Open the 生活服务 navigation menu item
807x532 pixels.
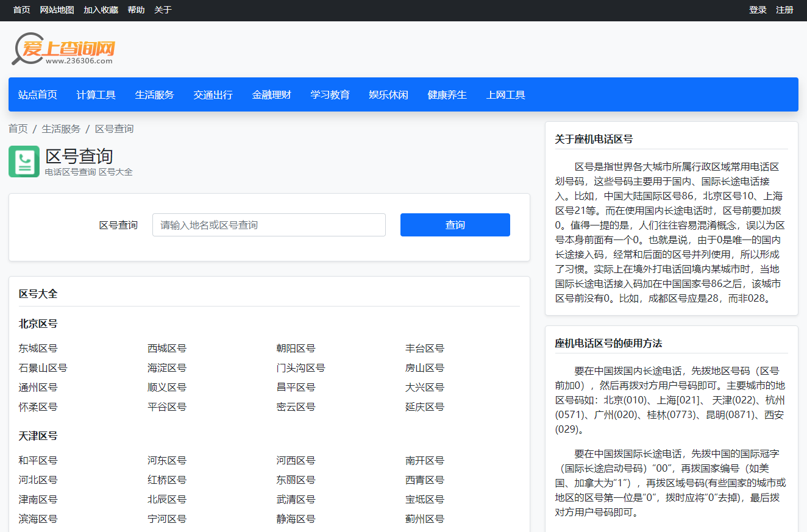(154, 94)
